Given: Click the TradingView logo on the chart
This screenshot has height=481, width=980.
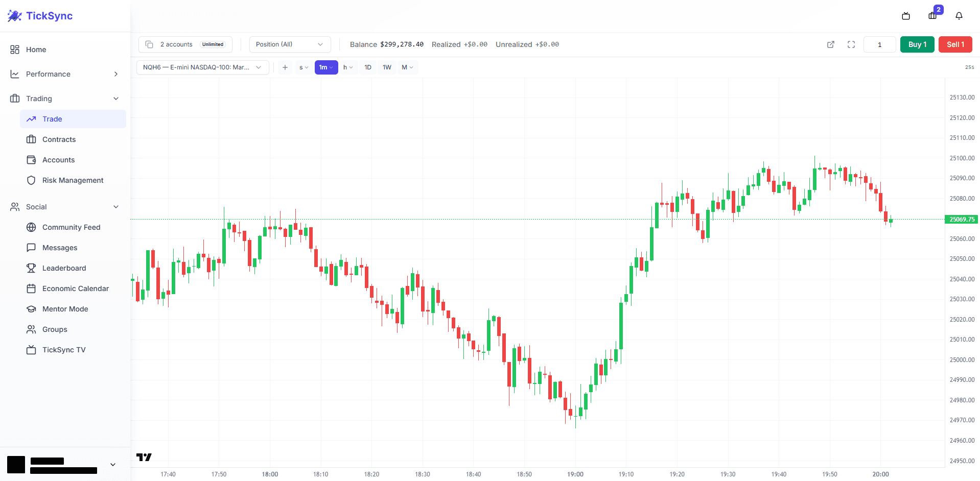Looking at the screenshot, I should (x=144, y=457).
